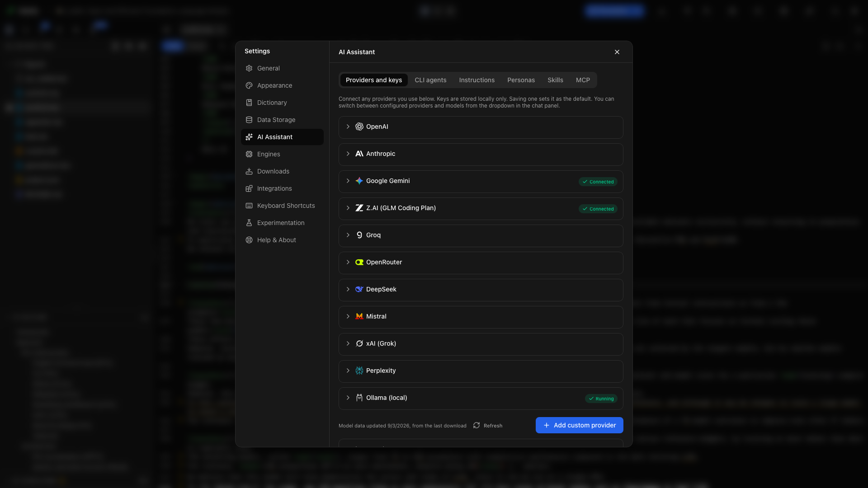Click the Dictionary book icon

[249, 103]
